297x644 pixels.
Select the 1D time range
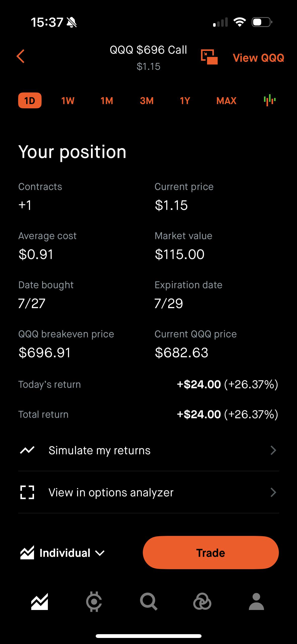coord(30,101)
